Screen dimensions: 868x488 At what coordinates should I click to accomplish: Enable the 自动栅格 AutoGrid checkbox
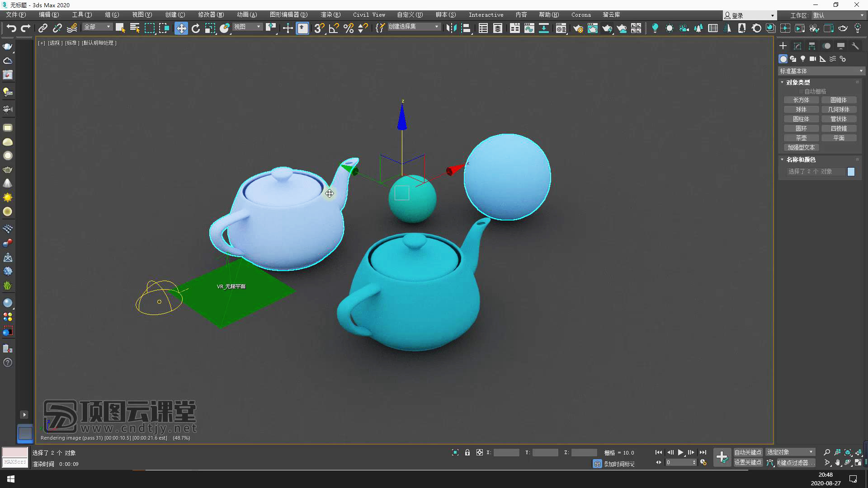coord(801,91)
